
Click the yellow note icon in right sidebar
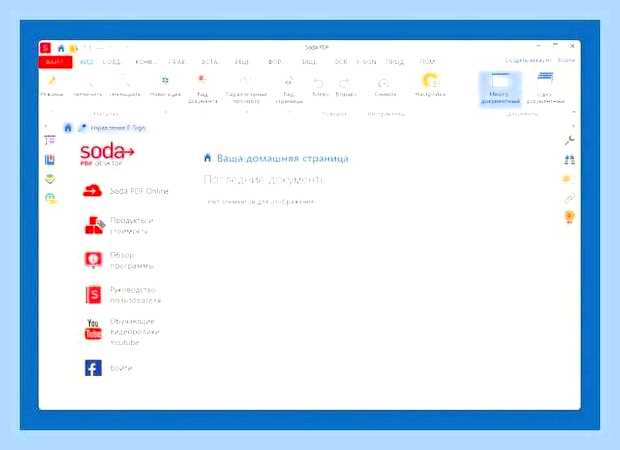coord(568,179)
